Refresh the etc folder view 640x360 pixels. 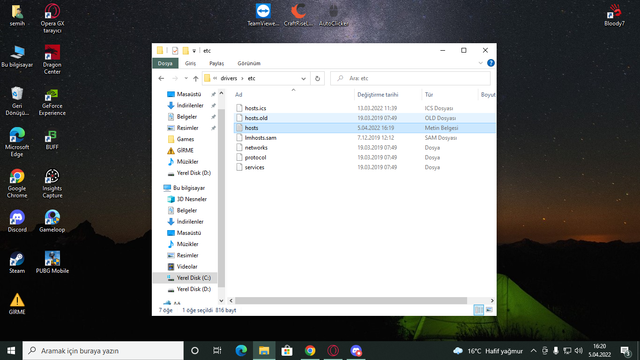tap(317, 78)
